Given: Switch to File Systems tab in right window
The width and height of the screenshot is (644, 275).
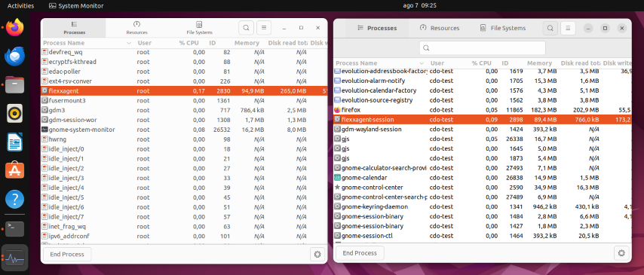Looking at the screenshot, I should coord(503,29).
